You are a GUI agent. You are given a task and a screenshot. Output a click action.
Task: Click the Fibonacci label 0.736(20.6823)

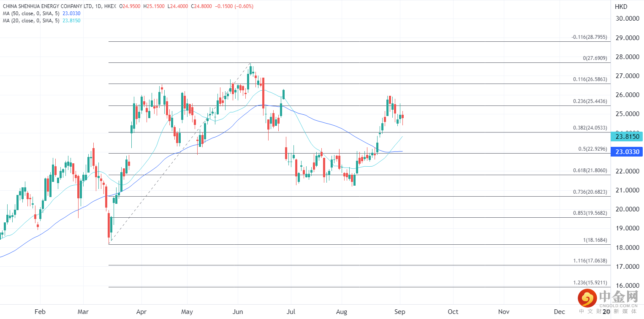pyautogui.click(x=590, y=192)
